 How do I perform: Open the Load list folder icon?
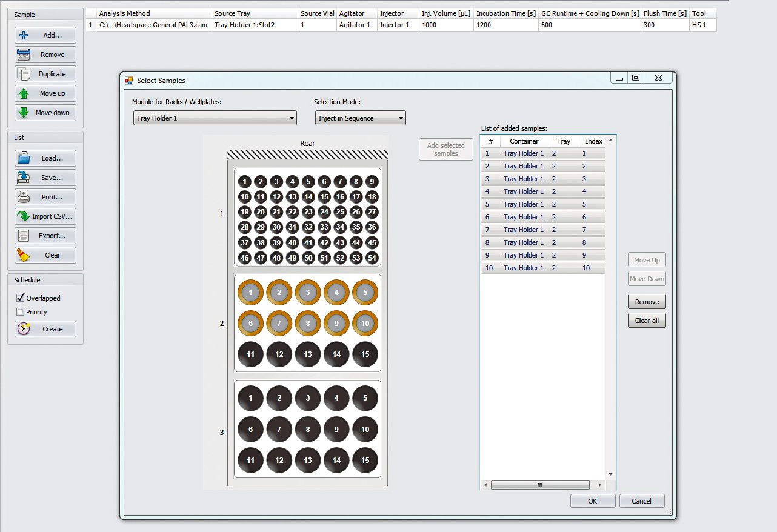pos(24,158)
